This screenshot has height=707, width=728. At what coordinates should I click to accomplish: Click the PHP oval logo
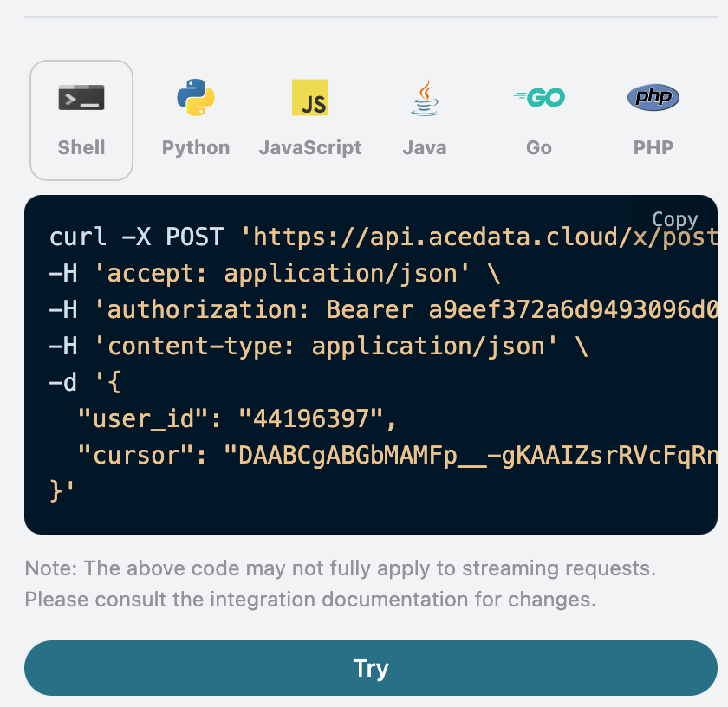coord(653,97)
